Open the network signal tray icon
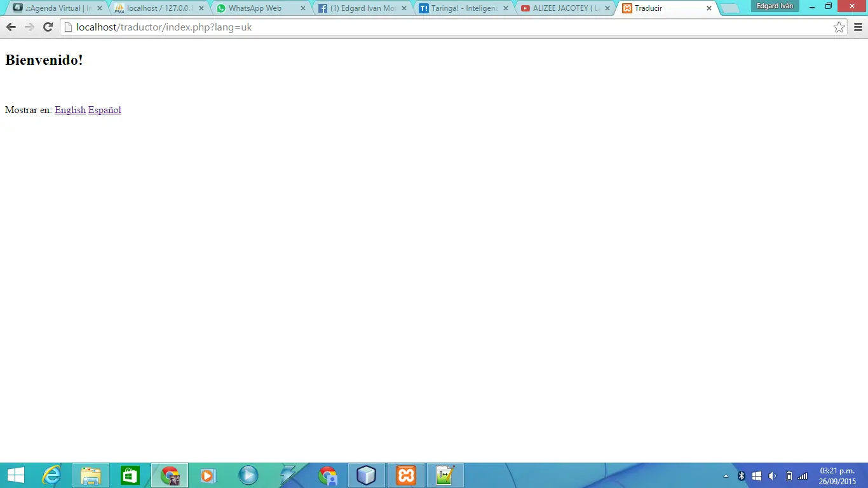This screenshot has width=868, height=488. click(803, 476)
